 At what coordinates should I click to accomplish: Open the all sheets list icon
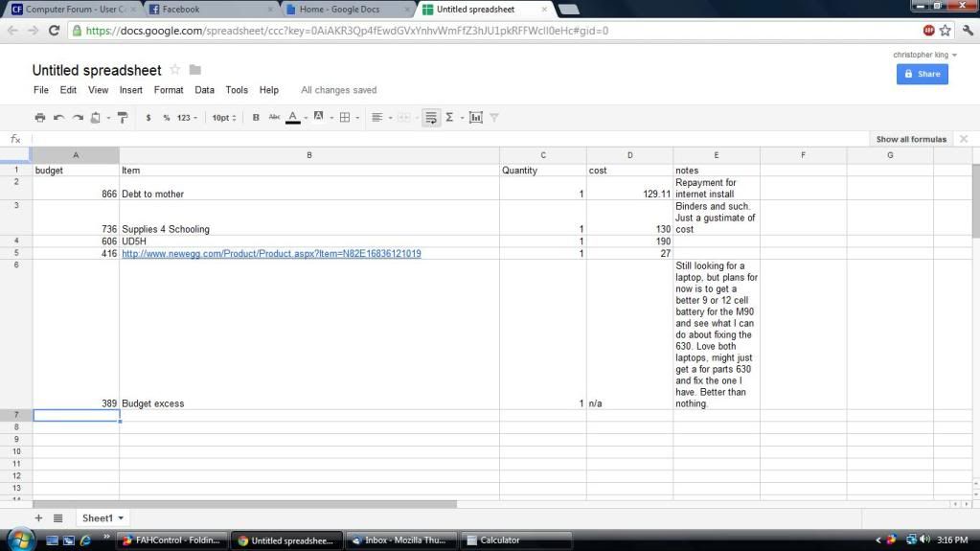click(x=58, y=517)
